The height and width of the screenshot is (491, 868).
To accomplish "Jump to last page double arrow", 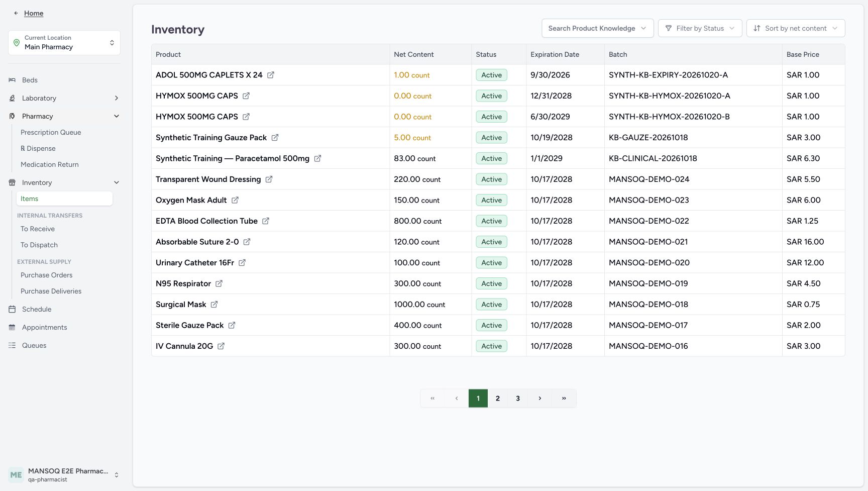I will (564, 399).
